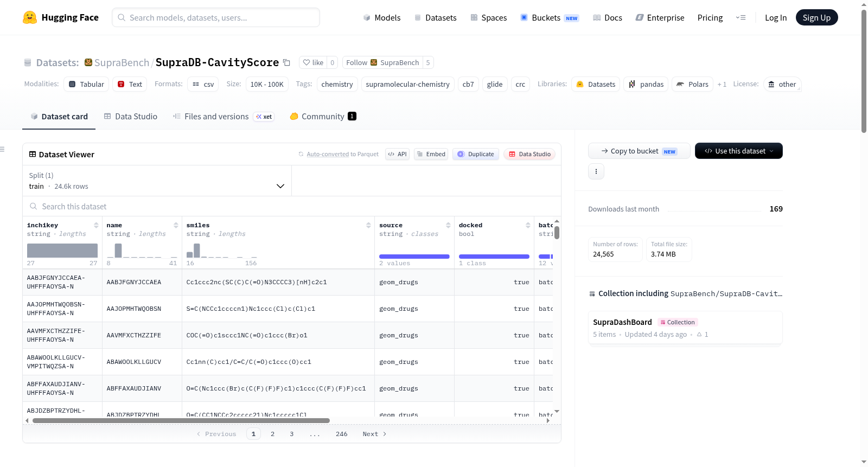Screen dimensions: 868x467
Task: Open the API panel button
Action: (x=397, y=154)
